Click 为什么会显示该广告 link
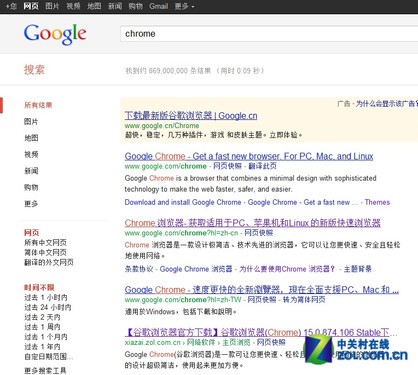 [387, 104]
